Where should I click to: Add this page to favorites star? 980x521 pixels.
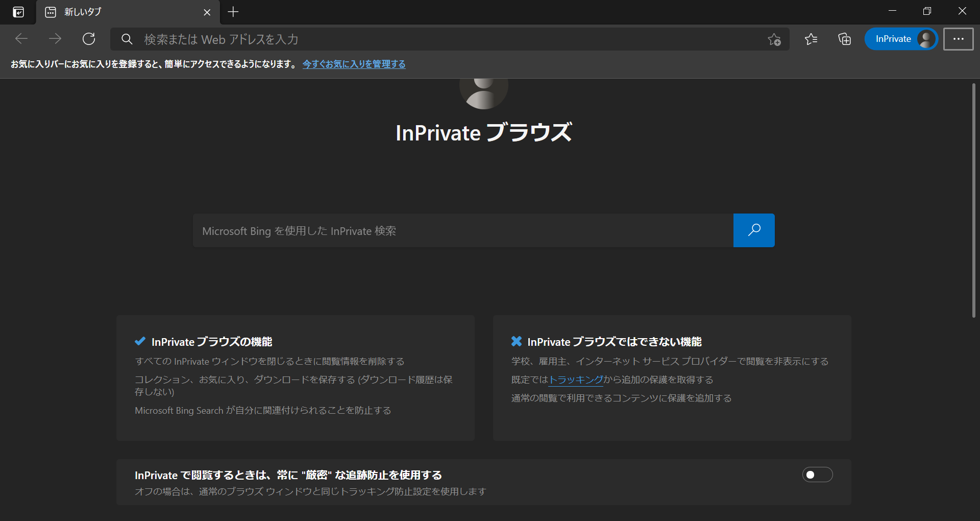click(774, 39)
